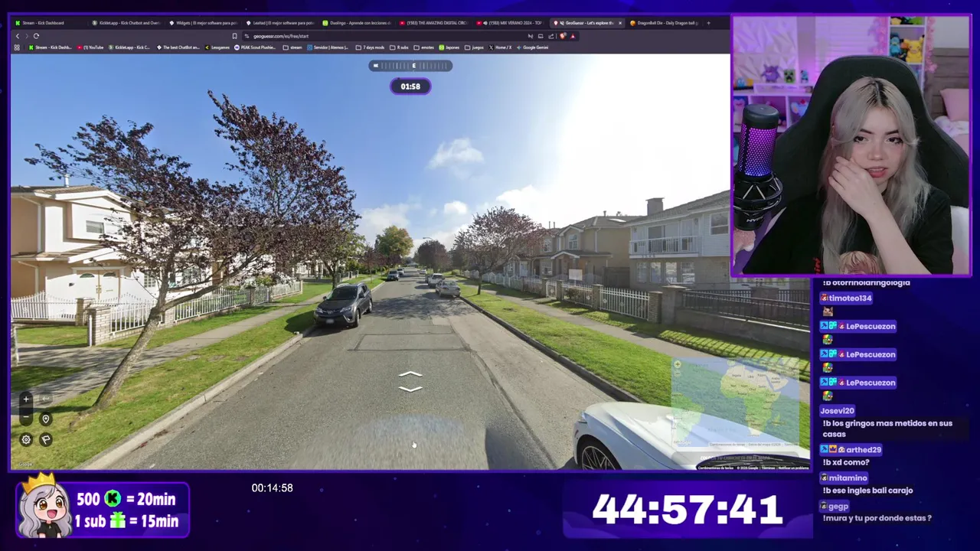
Task: Open the GeoGuessr settings gear
Action: click(26, 439)
